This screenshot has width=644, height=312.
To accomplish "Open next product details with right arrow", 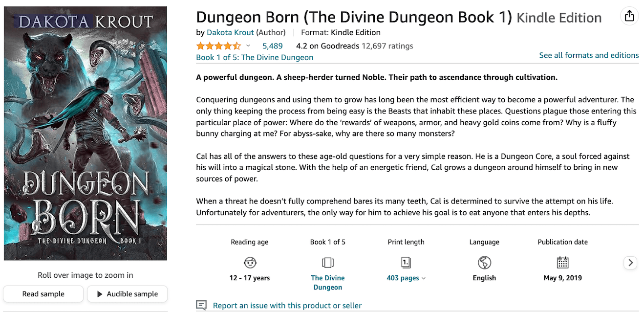I will (630, 263).
